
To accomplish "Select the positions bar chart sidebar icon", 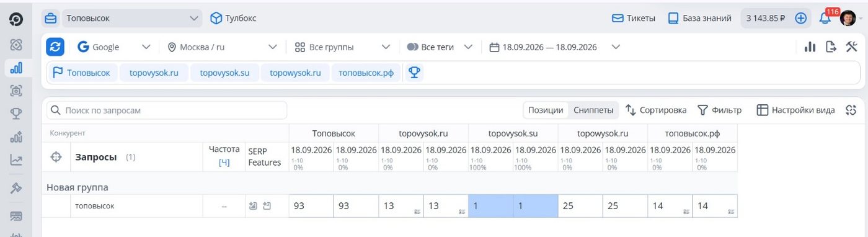I will 16,68.
